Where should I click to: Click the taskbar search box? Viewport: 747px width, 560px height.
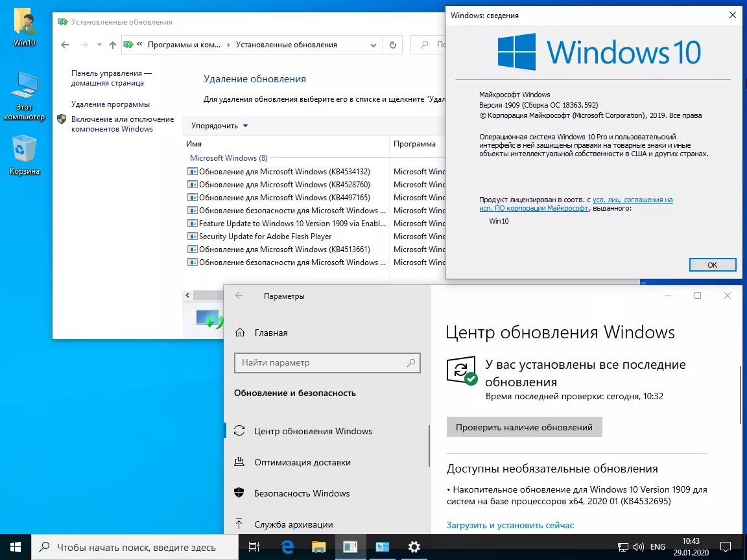coord(135,547)
